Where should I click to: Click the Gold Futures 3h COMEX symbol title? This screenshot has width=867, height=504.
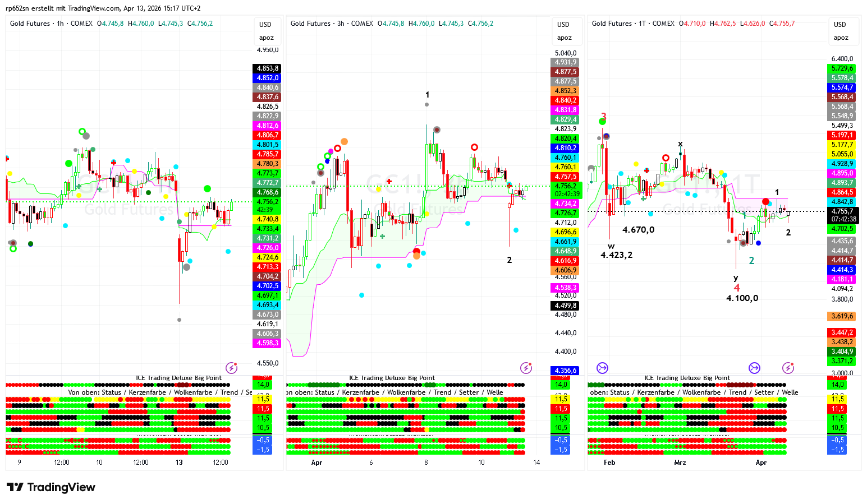(x=332, y=24)
